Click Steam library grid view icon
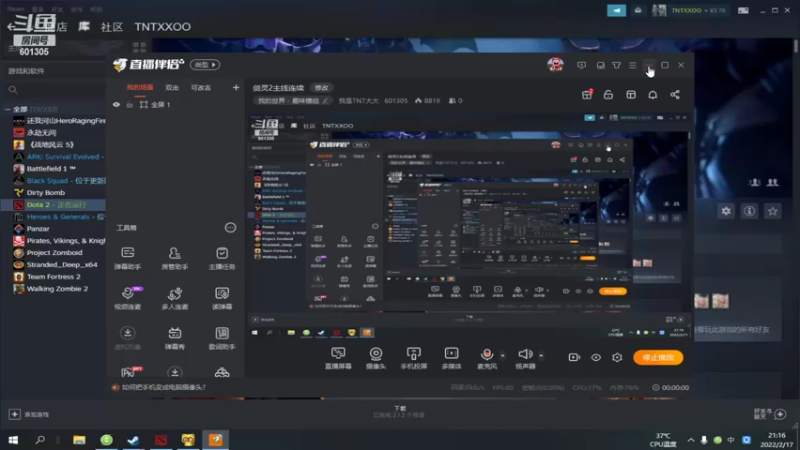 [x=139, y=47]
